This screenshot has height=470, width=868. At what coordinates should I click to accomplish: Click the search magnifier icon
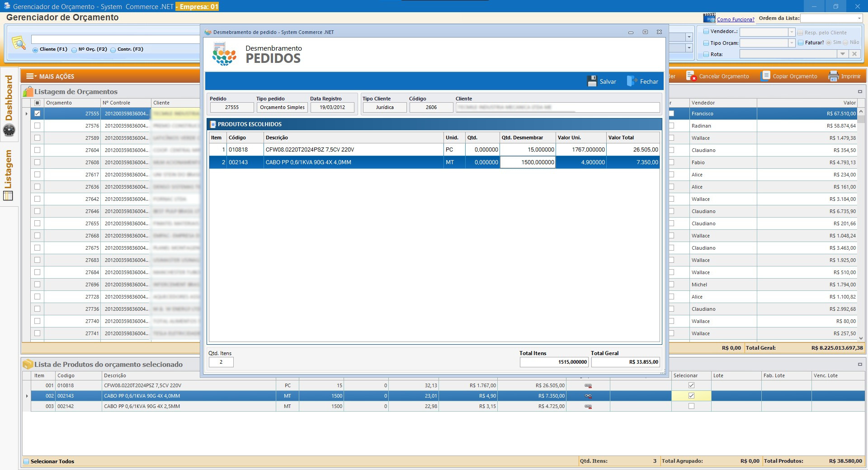19,43
